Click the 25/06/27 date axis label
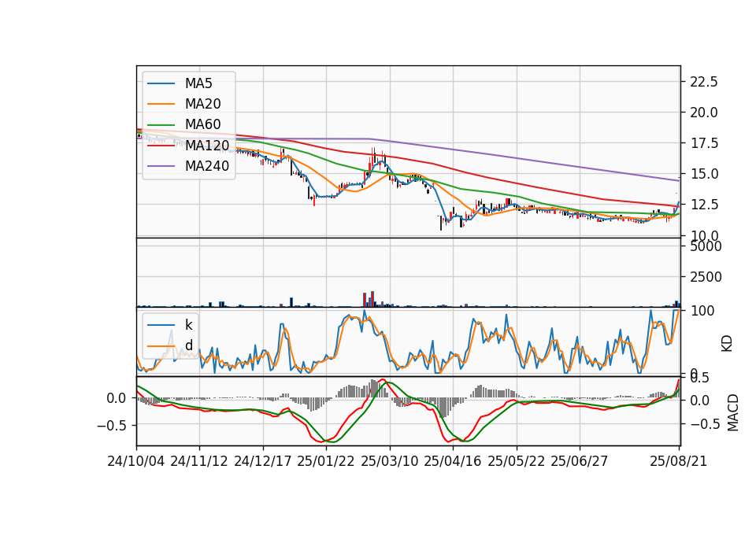The width and height of the screenshot is (756, 543). [580, 461]
